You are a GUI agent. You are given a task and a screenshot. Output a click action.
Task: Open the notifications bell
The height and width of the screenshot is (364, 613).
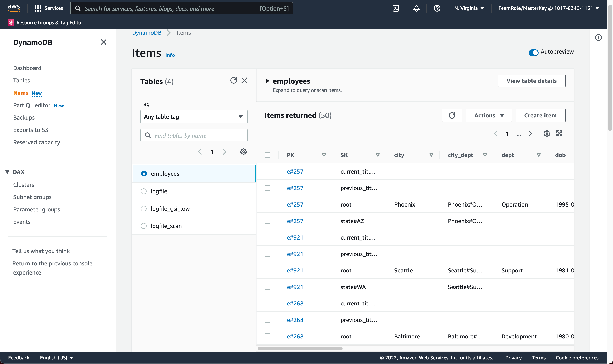tap(416, 8)
